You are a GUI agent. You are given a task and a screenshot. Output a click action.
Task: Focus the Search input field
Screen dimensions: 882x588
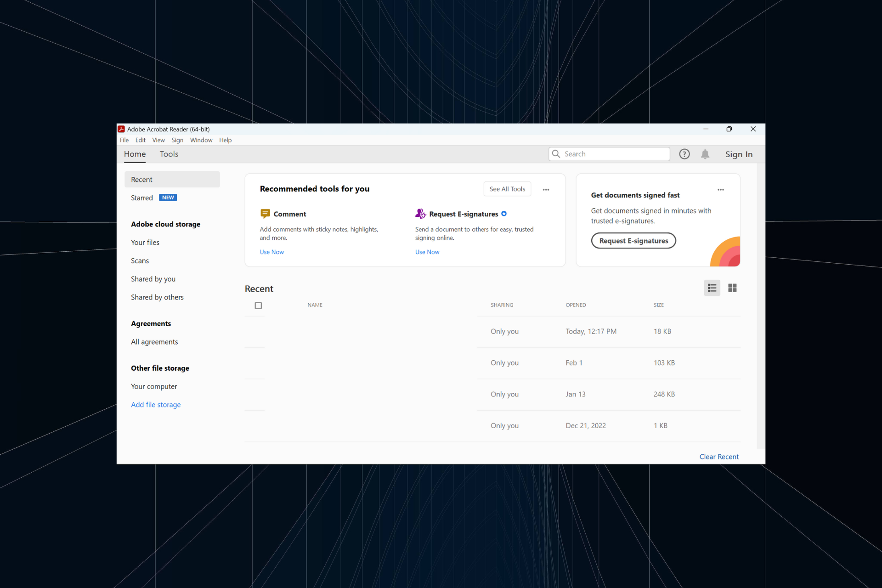coord(609,154)
